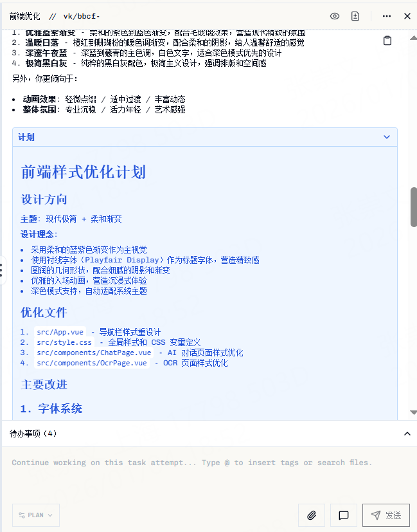417x532 pixels.
Task: Collapse the 待办事项 (4) panel
Action: click(x=407, y=434)
